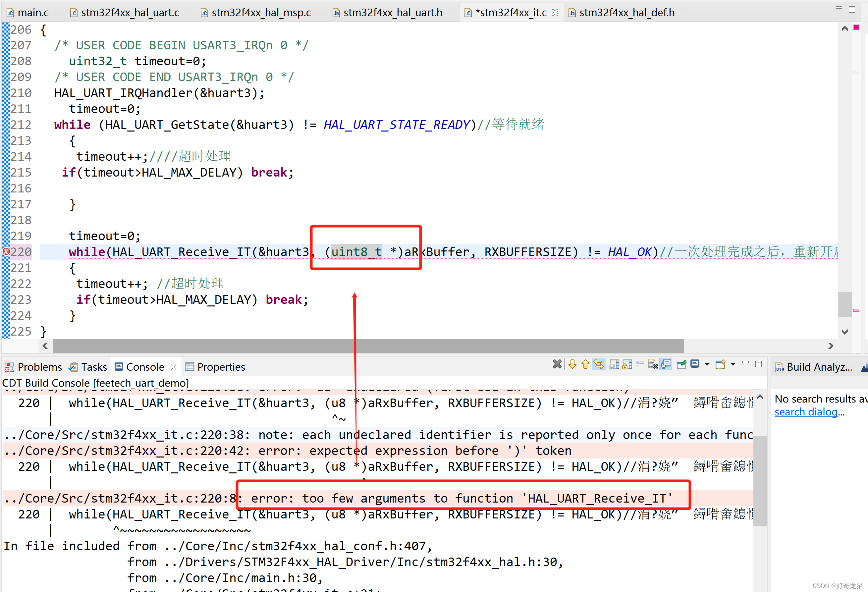868x592 pixels.
Task: Toggle Scroll Lock in console toolbar
Action: (x=627, y=364)
